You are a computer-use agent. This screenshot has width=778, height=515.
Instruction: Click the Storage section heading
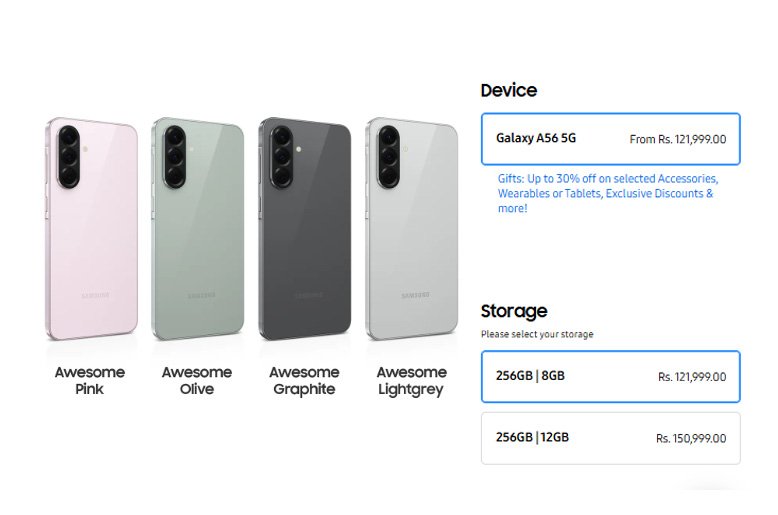(513, 311)
